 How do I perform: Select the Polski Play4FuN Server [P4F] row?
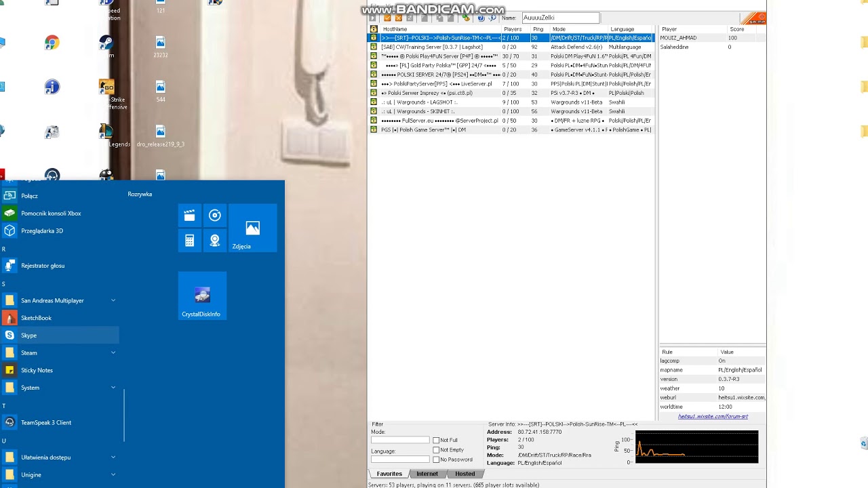511,56
